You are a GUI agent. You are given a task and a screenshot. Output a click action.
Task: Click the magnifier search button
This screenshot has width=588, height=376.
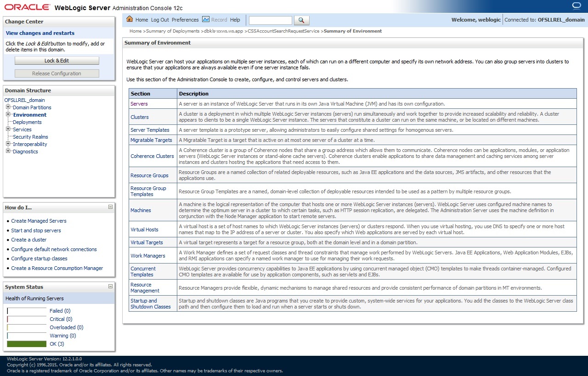point(301,20)
